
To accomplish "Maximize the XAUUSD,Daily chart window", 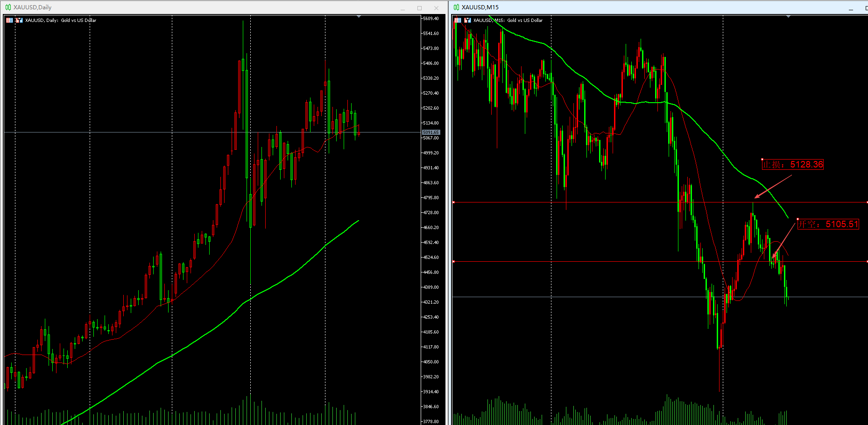I will tap(419, 8).
